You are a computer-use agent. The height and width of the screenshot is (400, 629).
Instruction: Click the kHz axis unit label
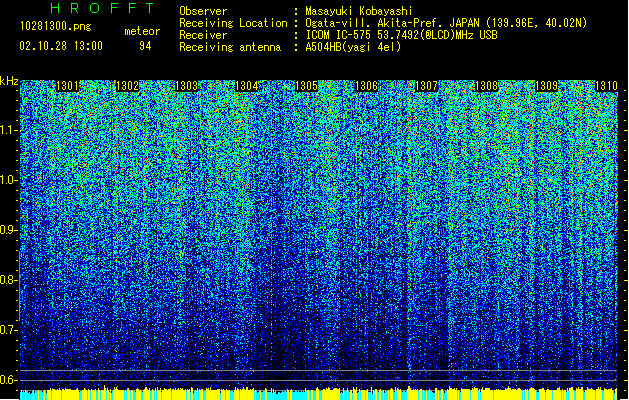point(9,81)
